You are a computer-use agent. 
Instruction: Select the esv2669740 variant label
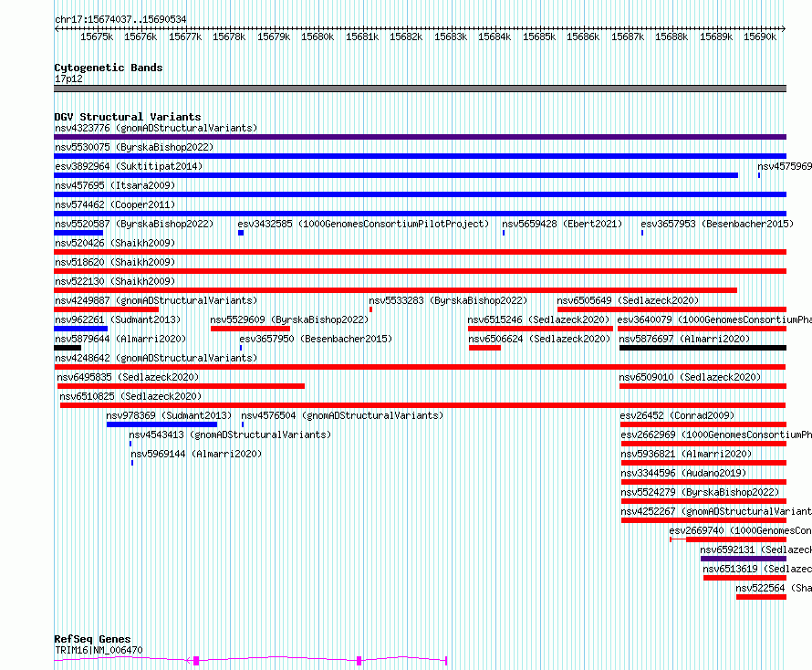741,530
